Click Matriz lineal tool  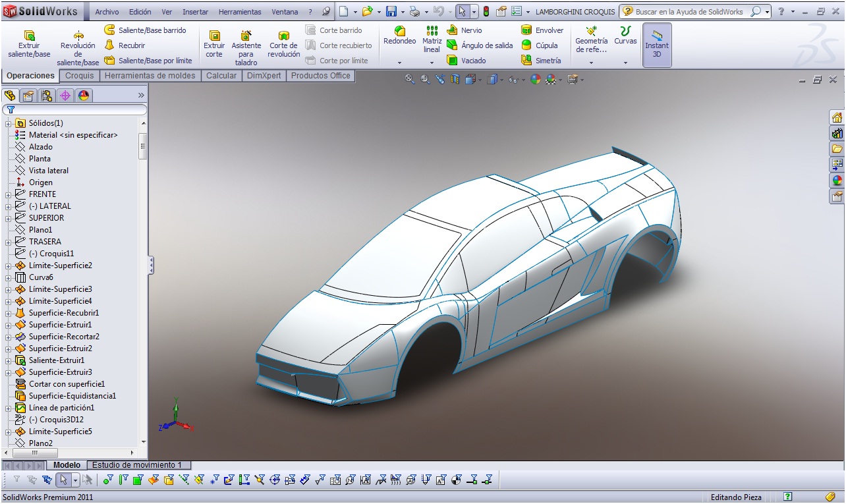(x=432, y=40)
